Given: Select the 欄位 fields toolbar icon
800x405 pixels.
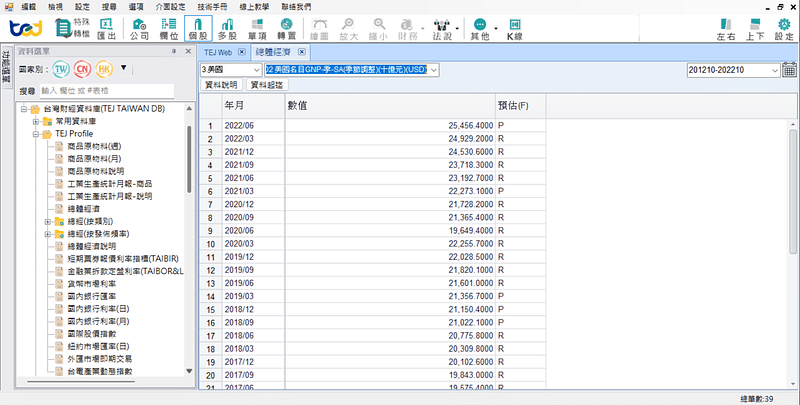Looking at the screenshot, I should point(169,31).
